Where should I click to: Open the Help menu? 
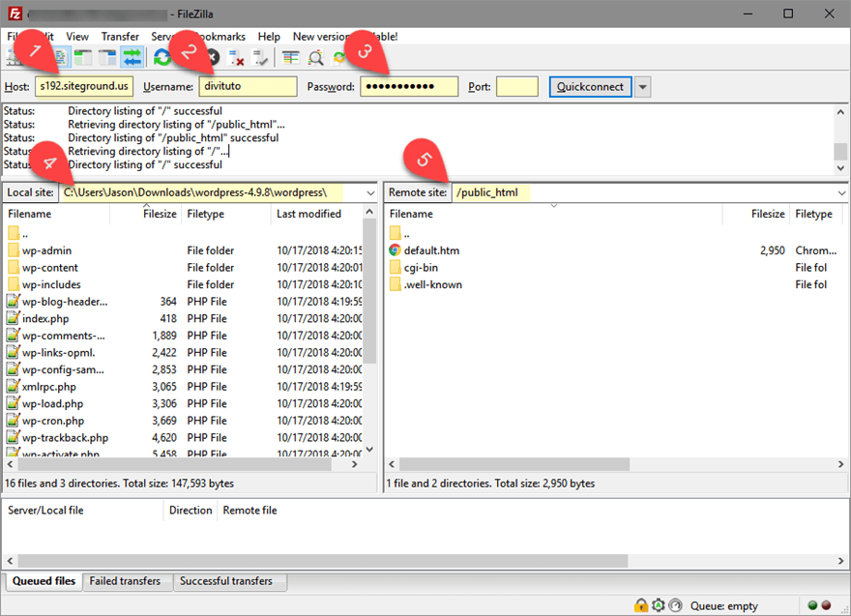[269, 37]
